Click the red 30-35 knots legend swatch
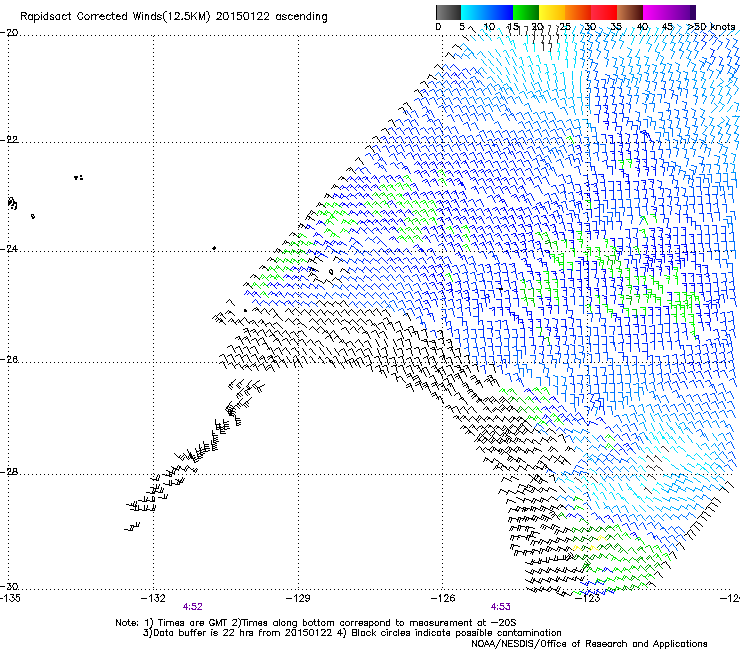This screenshot has height=650, width=740. point(604,12)
